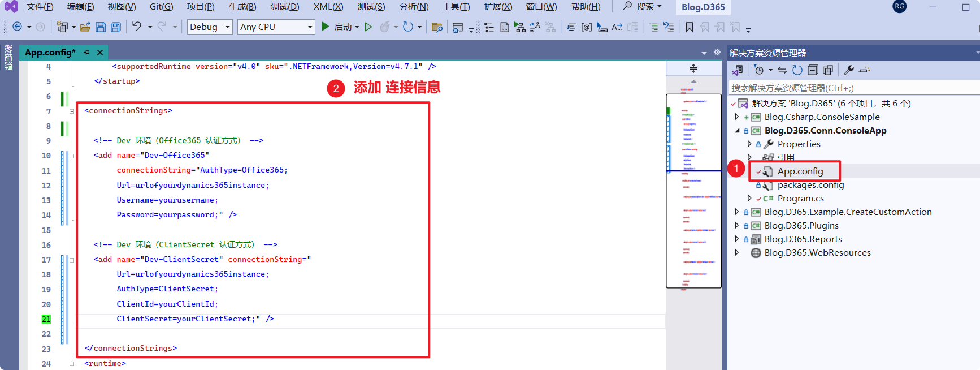Open the 项目(P) menu
980x370 pixels.
point(201,7)
